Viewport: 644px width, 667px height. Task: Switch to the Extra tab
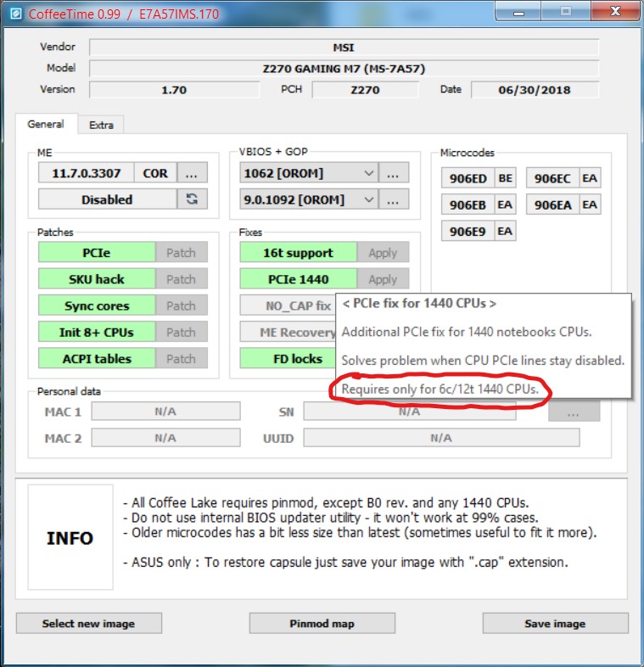pyautogui.click(x=101, y=125)
